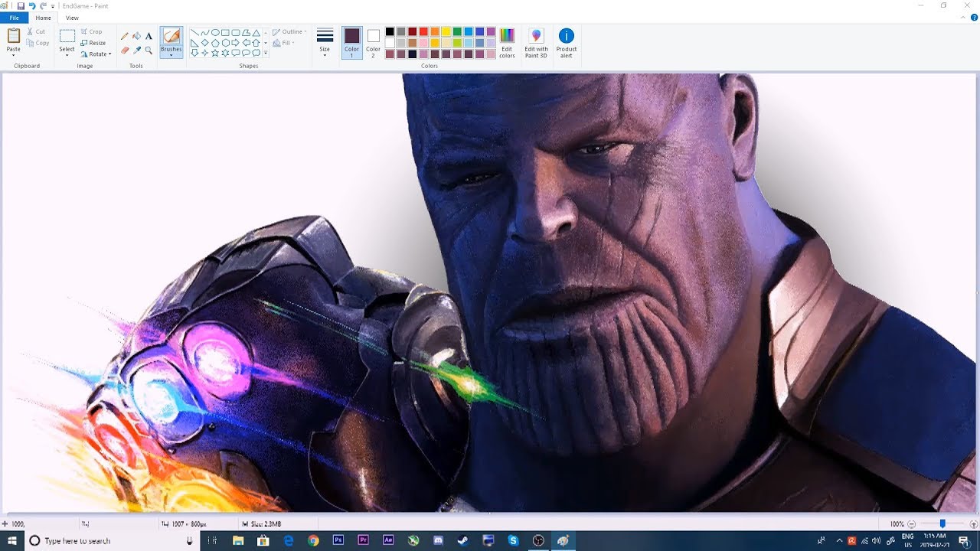
Task: Open the Edit colors dialog
Action: point(507,42)
